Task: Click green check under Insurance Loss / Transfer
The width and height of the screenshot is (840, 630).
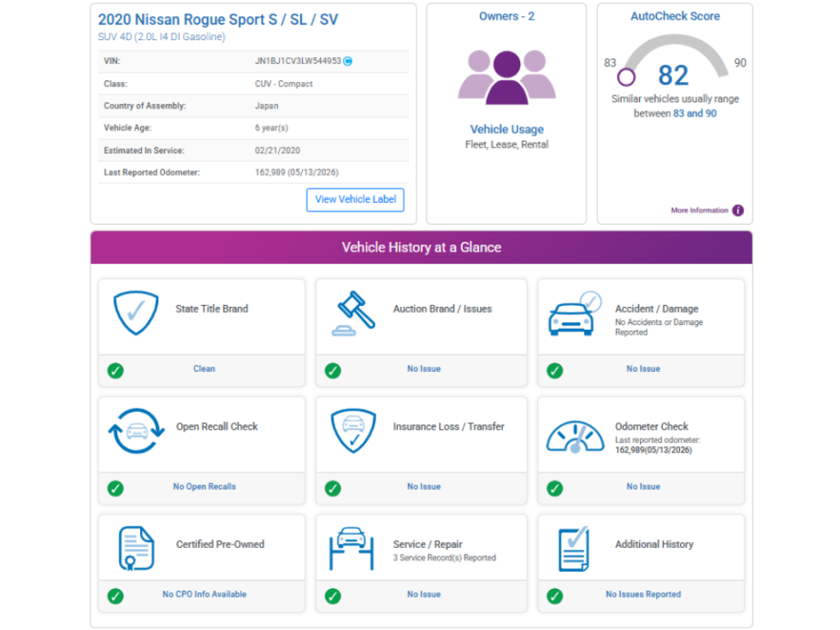Action: (333, 488)
